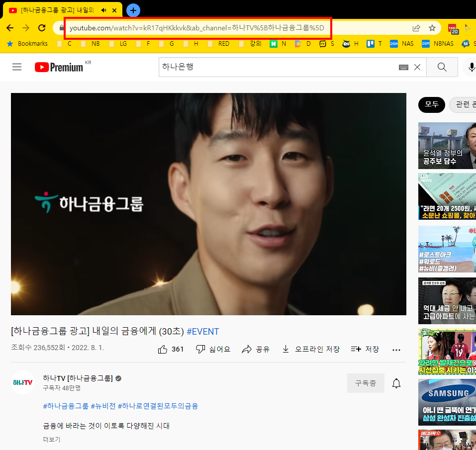Open the LG bookmark folder
Viewport: 476px width, 450px height.
[x=118, y=44]
